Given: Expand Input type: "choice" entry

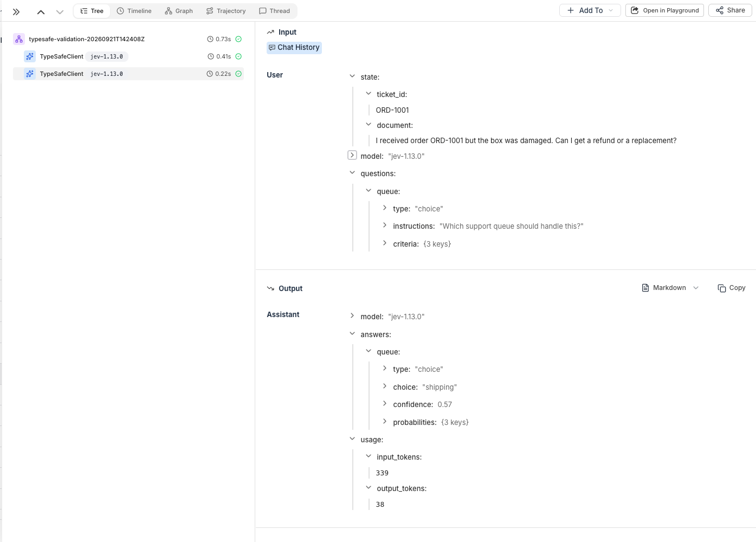Looking at the screenshot, I should pyautogui.click(x=385, y=208).
